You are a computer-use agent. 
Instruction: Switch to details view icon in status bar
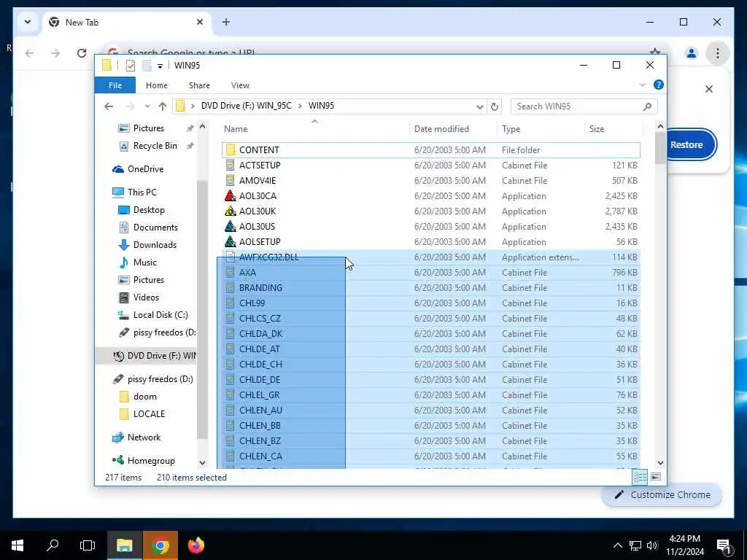point(640,477)
